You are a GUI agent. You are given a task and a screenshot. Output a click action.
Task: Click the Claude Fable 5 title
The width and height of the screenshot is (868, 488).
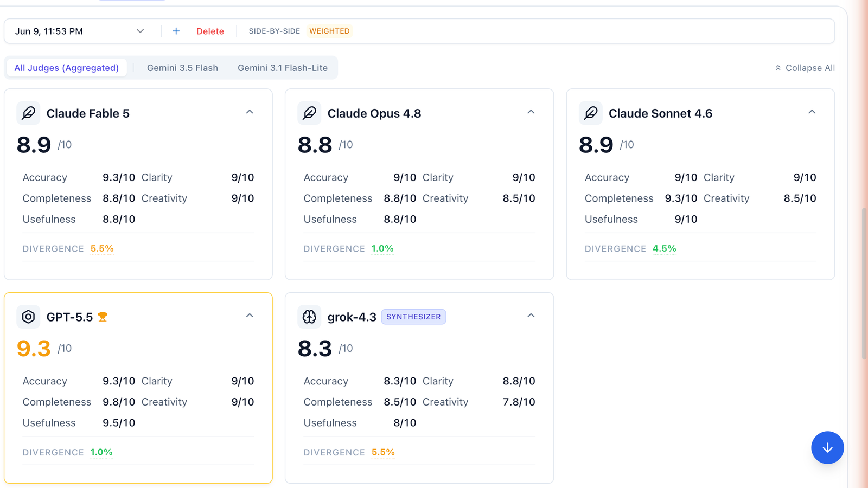pyautogui.click(x=88, y=113)
